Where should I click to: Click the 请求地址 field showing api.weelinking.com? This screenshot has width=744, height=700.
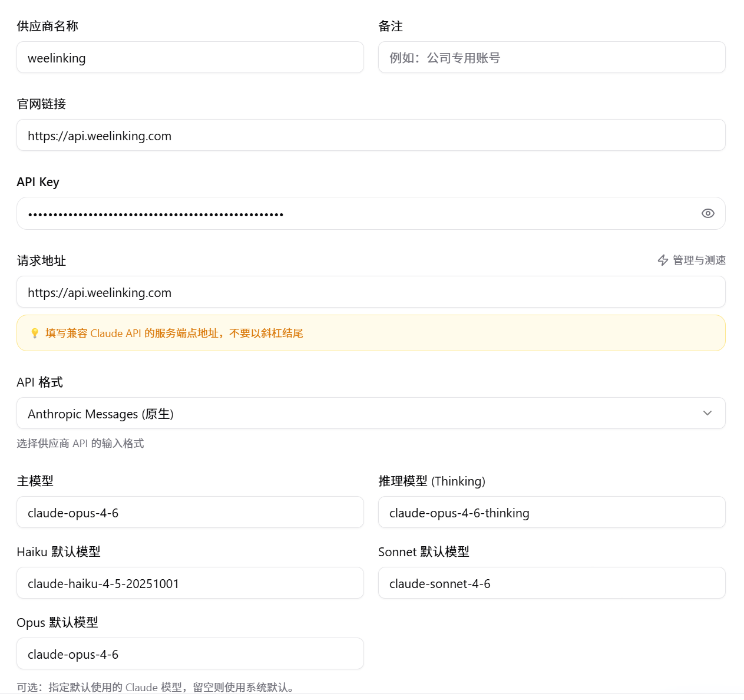click(371, 292)
